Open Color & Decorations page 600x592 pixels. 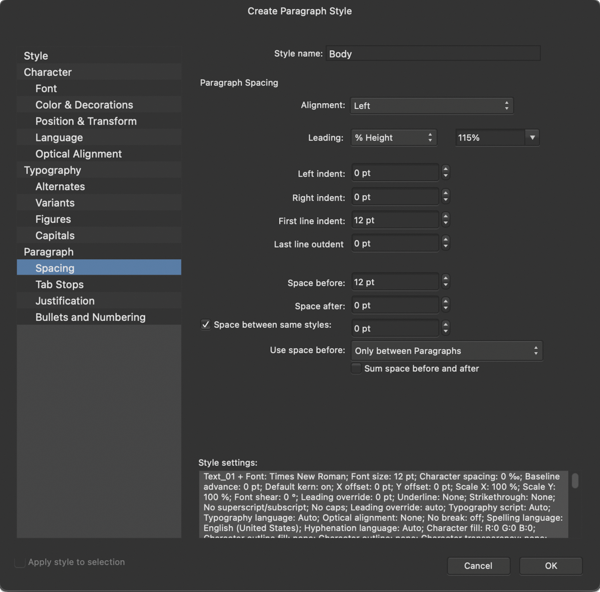click(99, 105)
